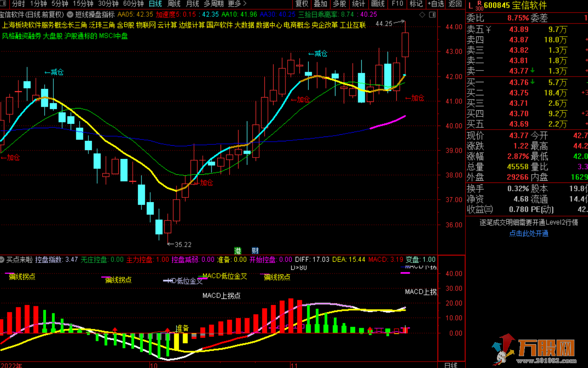Click the ¥ symbol beside 卖五
The image size is (588, 368).
[x=489, y=30]
